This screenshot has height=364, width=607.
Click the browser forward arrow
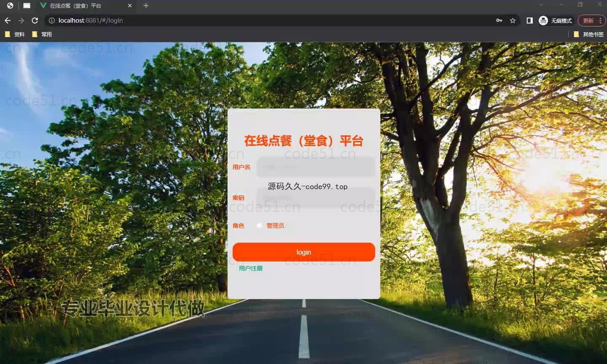coord(21,20)
